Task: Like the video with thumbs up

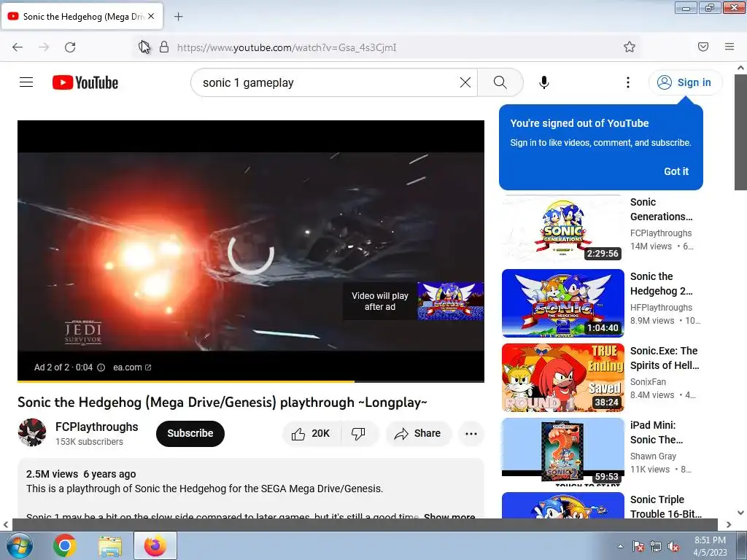Action: click(311, 433)
